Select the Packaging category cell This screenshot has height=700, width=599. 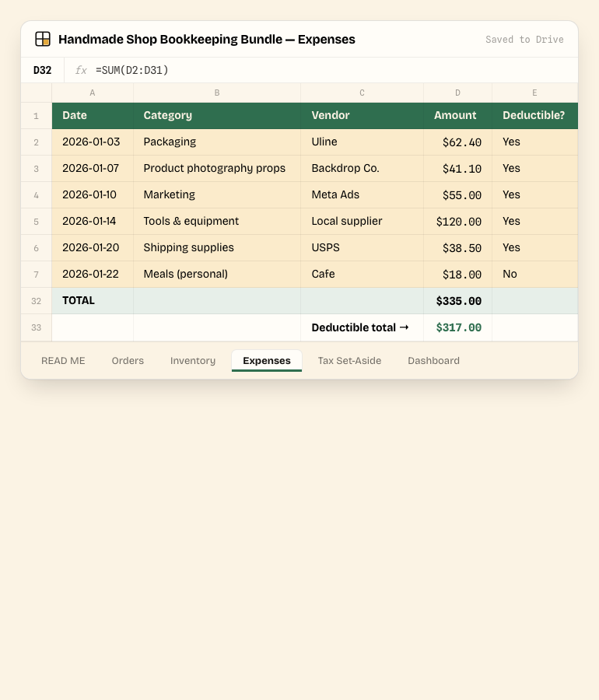[x=217, y=142]
